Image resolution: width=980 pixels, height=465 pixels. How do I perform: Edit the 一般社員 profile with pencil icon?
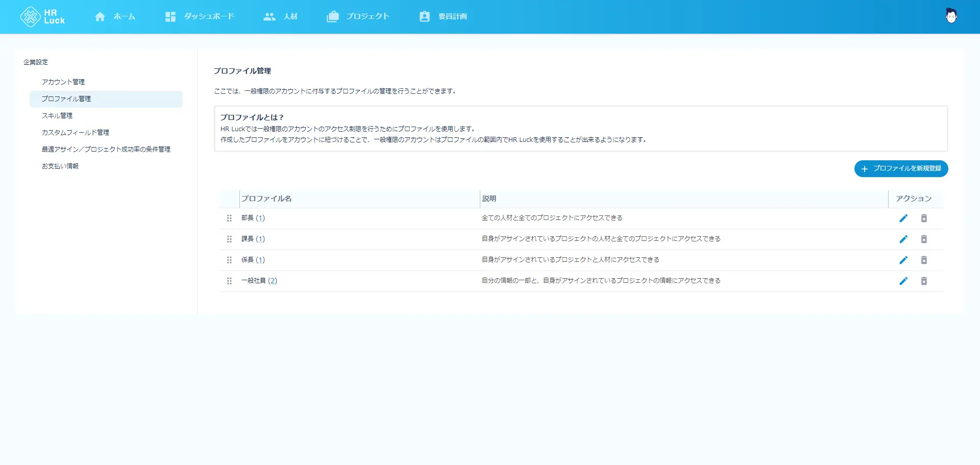click(x=903, y=281)
